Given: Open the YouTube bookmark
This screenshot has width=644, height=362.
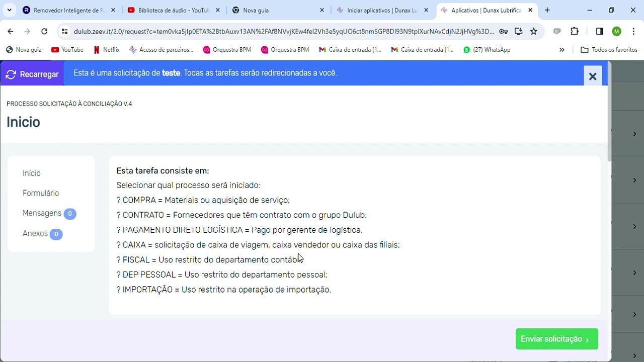Looking at the screenshot, I should (67, 50).
